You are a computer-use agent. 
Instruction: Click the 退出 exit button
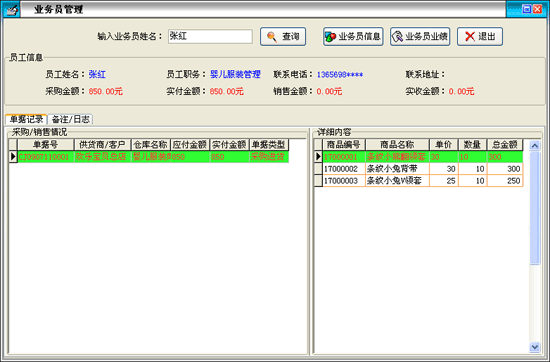point(480,36)
